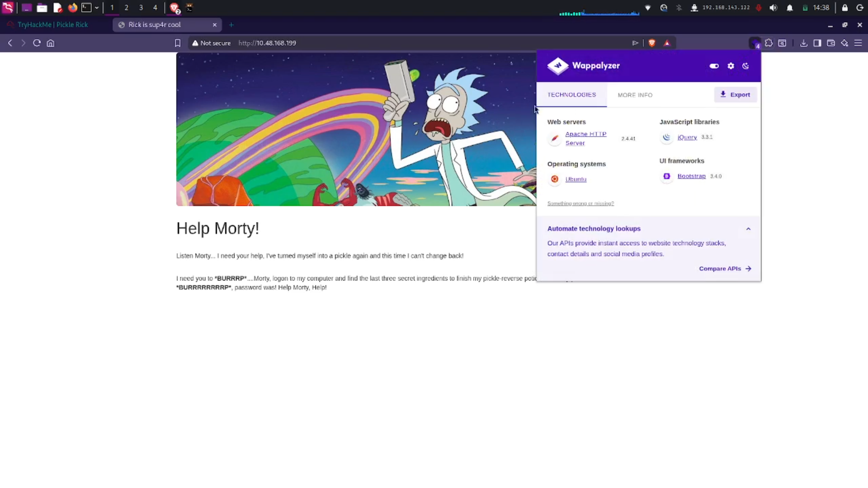Toggle Wappalyzer on/off switch
The image size is (868, 488).
point(714,66)
